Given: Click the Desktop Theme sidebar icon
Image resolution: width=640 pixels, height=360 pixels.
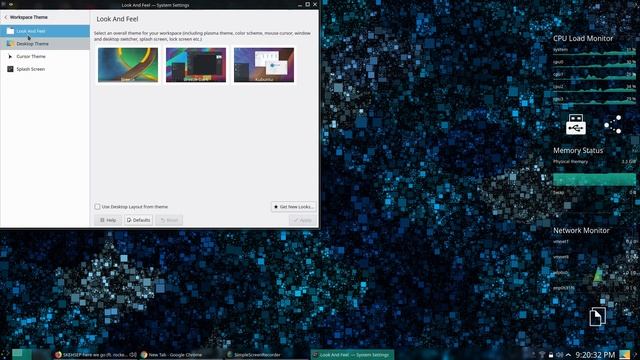Looking at the screenshot, I should point(10,44).
